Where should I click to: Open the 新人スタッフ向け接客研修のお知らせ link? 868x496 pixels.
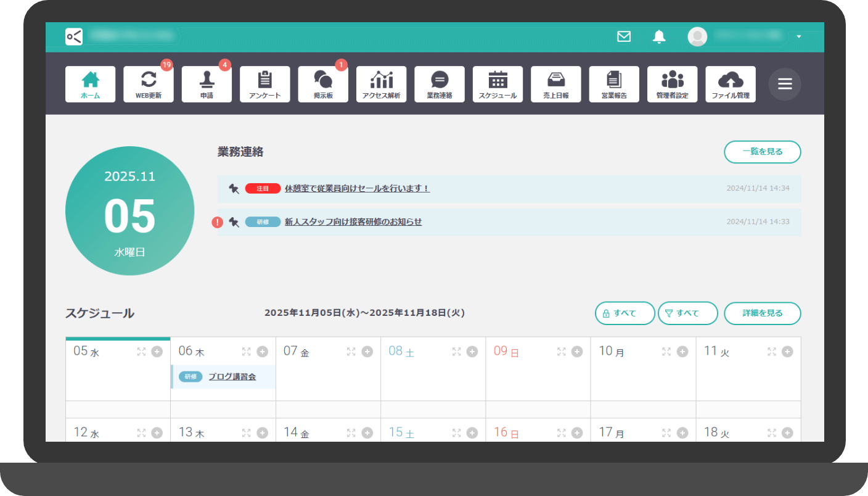point(353,222)
